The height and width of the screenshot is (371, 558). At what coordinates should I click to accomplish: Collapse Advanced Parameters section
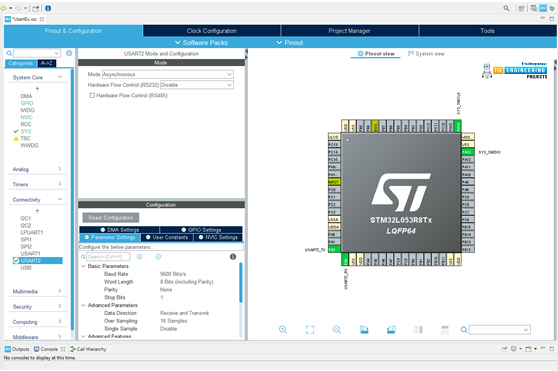[x=83, y=305]
